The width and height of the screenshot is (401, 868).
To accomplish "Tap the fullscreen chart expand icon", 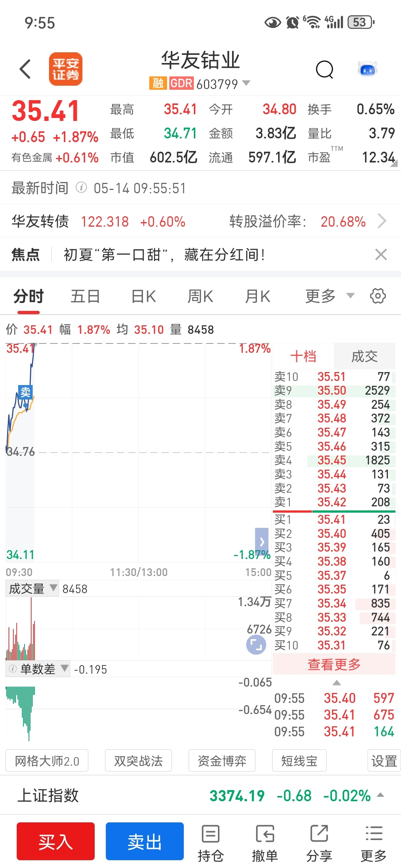I will pos(256,645).
